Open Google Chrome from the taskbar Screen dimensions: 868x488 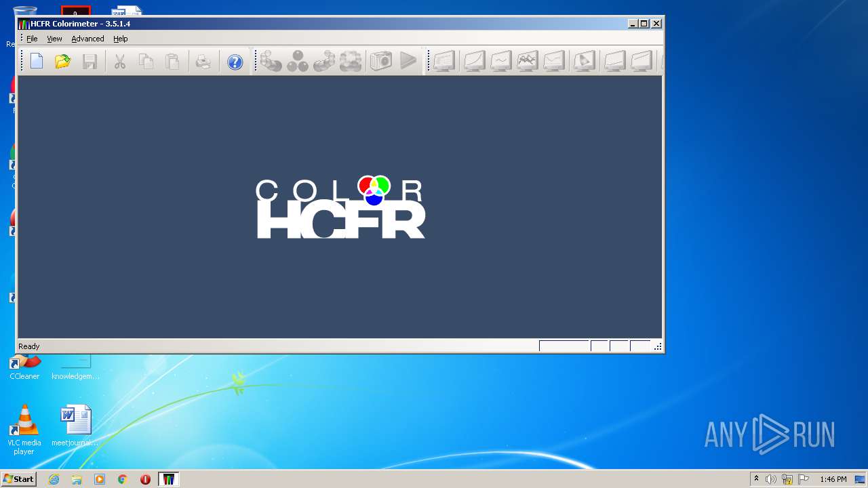(x=123, y=479)
